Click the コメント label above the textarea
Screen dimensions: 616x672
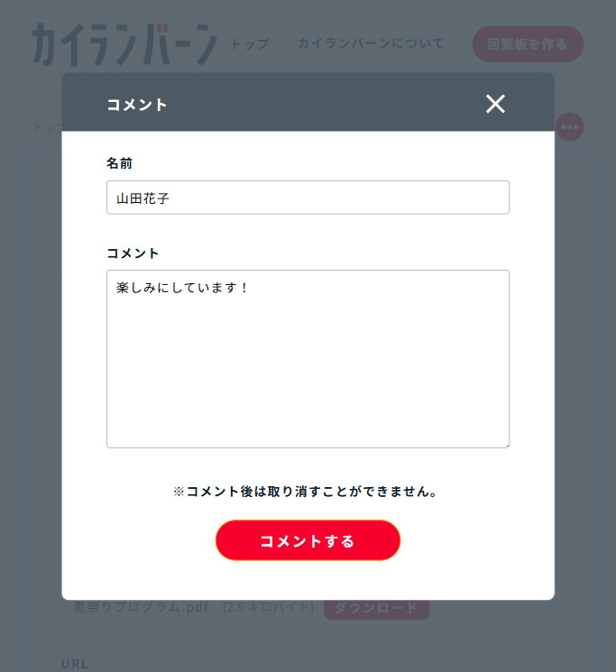point(133,253)
